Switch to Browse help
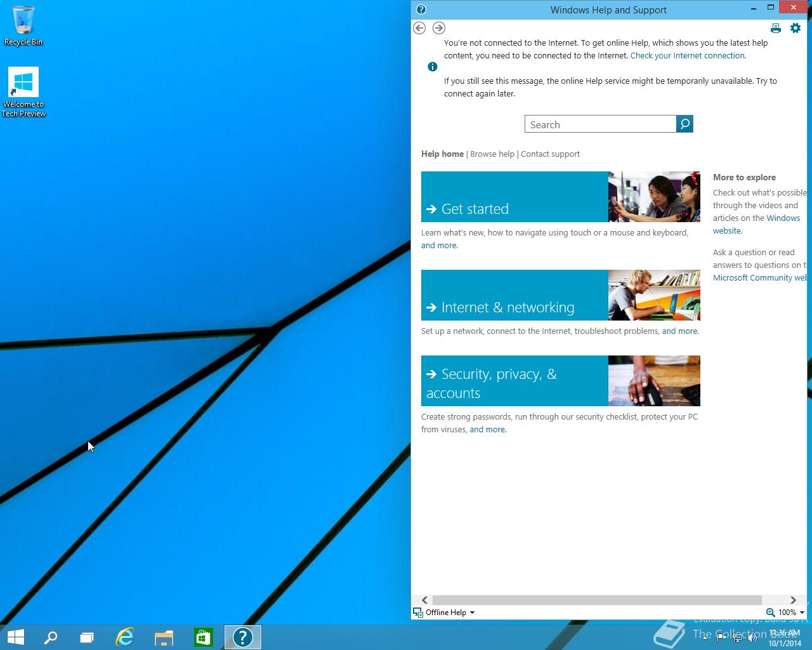Image resolution: width=812 pixels, height=650 pixels. [x=492, y=154]
